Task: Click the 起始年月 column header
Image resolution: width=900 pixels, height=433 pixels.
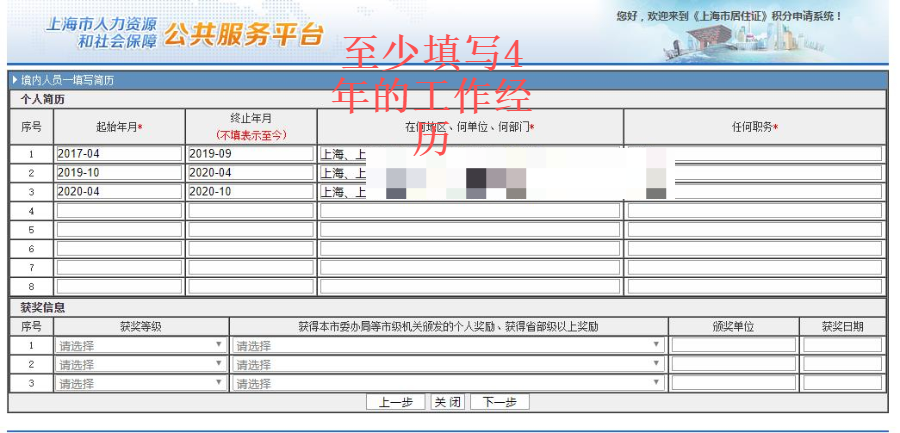Action: pyautogui.click(x=119, y=127)
